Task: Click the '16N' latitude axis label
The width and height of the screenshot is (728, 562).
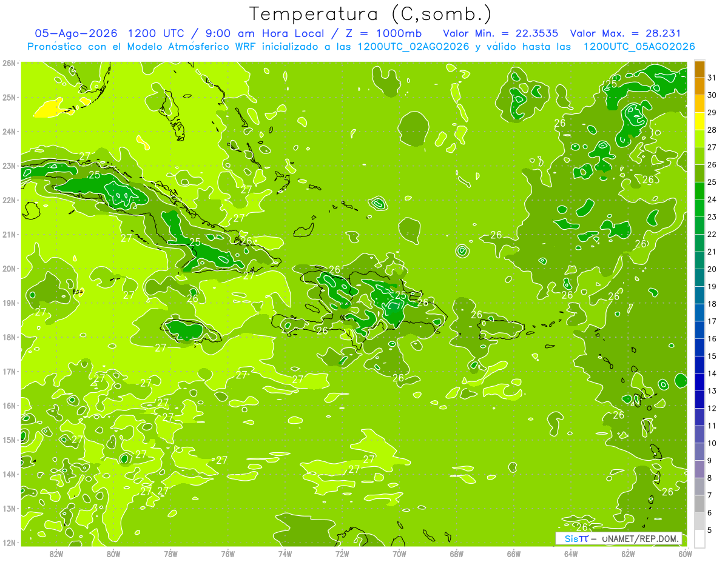Action: pyautogui.click(x=9, y=406)
